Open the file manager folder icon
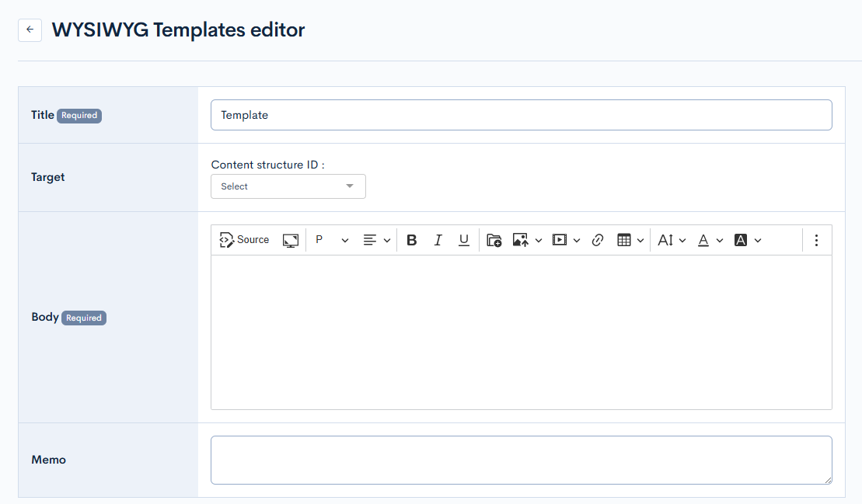This screenshot has height=504, width=862. (494, 241)
